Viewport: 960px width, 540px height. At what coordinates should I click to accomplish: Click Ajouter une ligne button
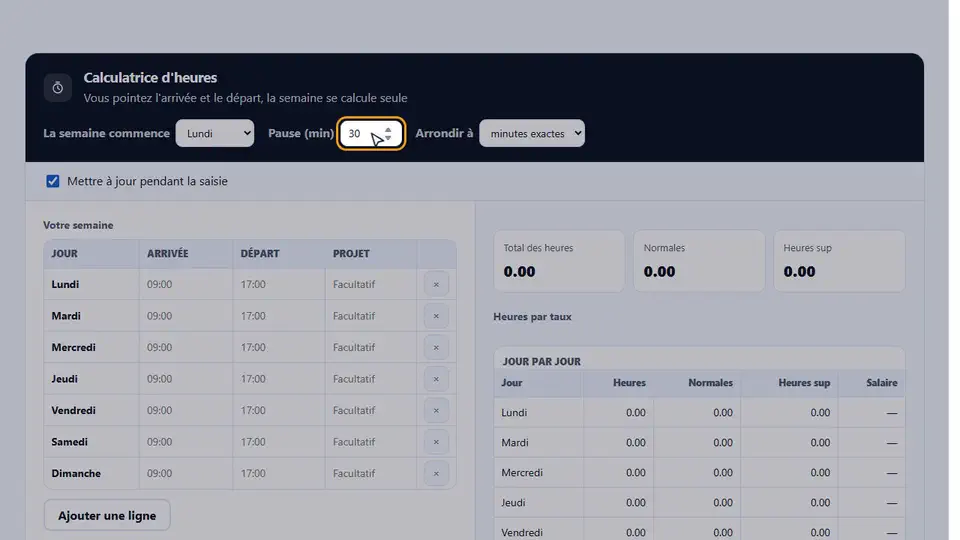pos(107,516)
